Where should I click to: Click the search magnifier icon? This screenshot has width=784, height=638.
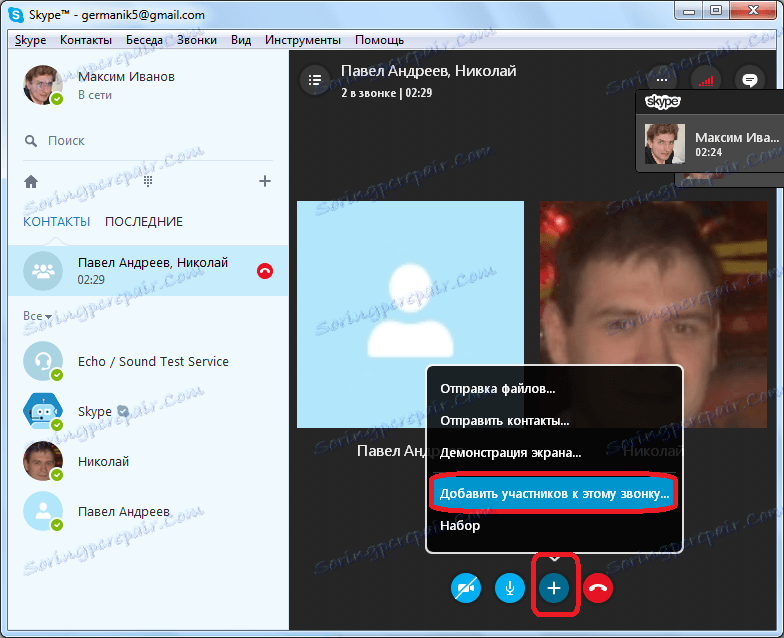click(30, 141)
